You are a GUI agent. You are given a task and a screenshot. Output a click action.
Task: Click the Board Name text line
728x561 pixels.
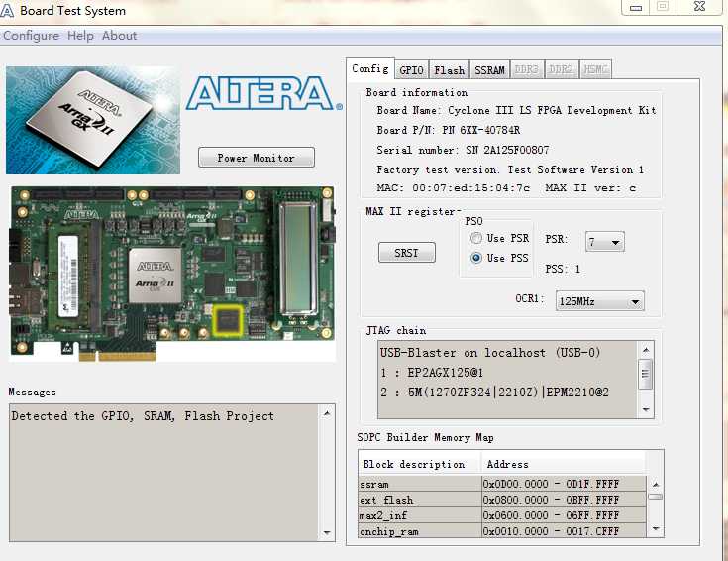click(x=516, y=111)
